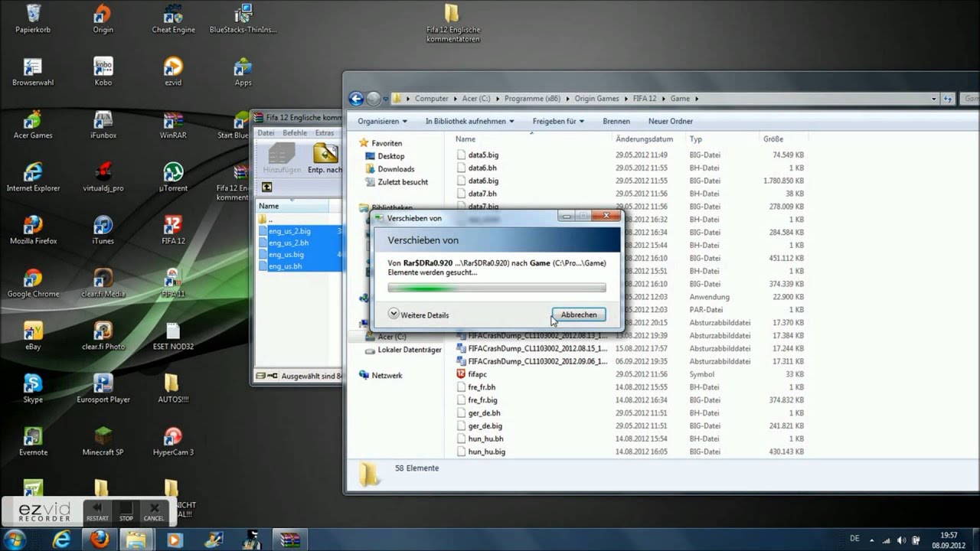Open the Freigeben für dropdown
The height and width of the screenshot is (551, 980).
tap(558, 121)
